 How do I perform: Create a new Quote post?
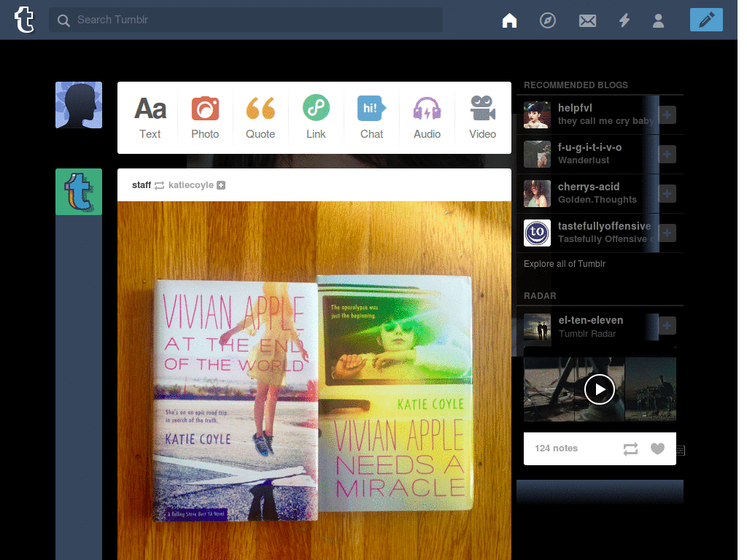pos(260,117)
